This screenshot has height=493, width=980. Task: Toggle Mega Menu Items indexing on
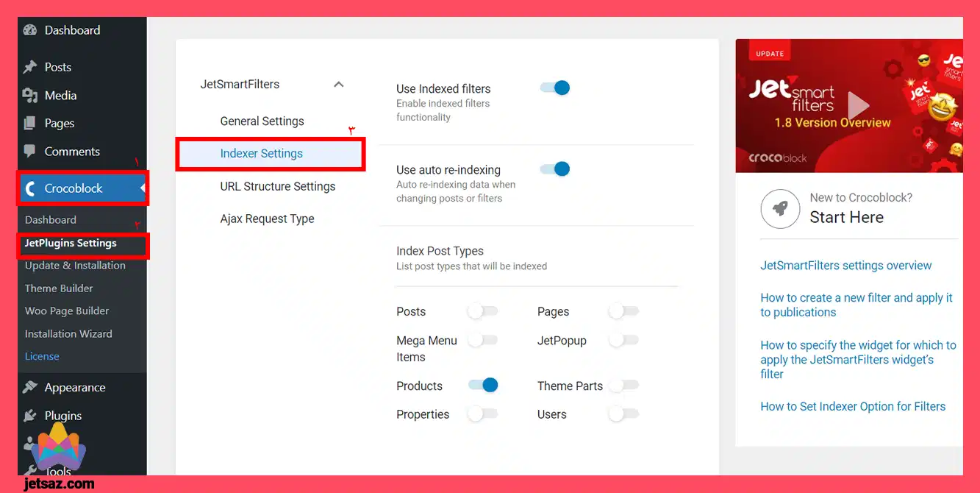[482, 340]
